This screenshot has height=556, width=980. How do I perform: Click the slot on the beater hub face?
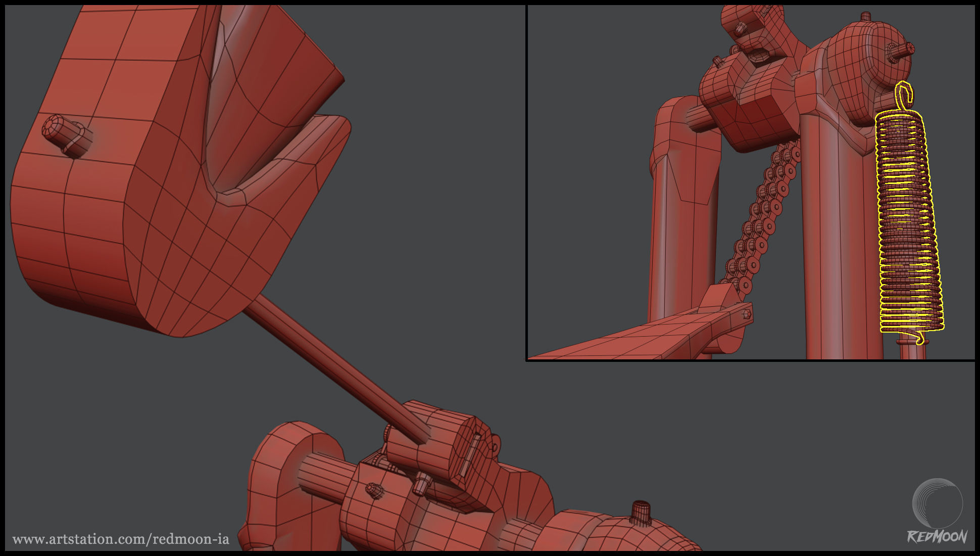click(x=471, y=455)
